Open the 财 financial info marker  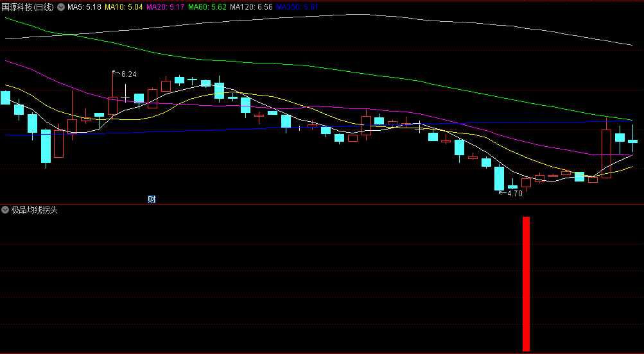(x=152, y=199)
